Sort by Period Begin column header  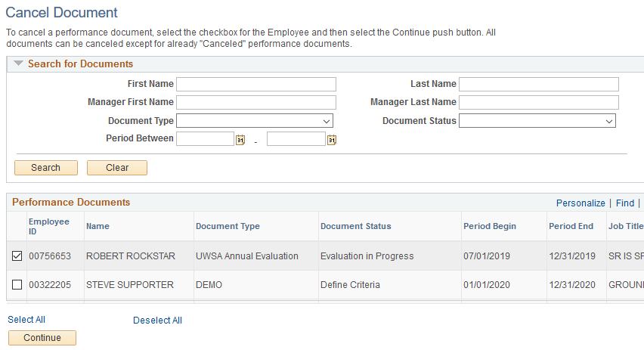[490, 226]
